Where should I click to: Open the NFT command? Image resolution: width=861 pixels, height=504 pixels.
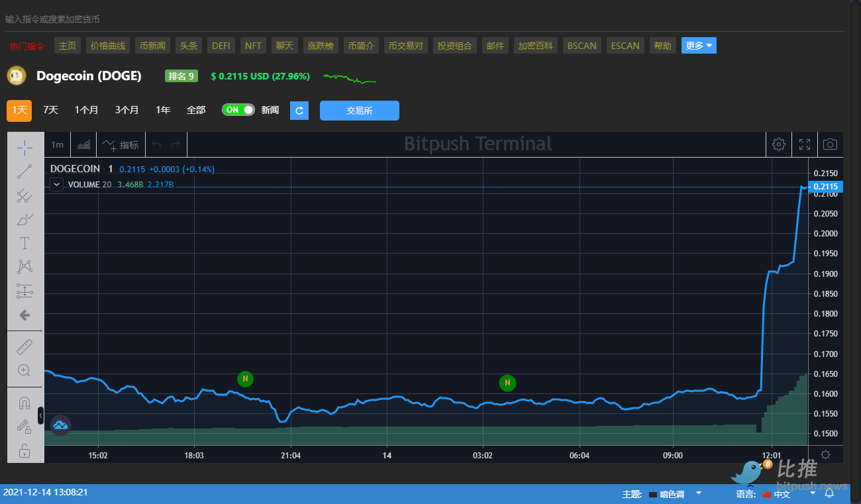pos(253,46)
